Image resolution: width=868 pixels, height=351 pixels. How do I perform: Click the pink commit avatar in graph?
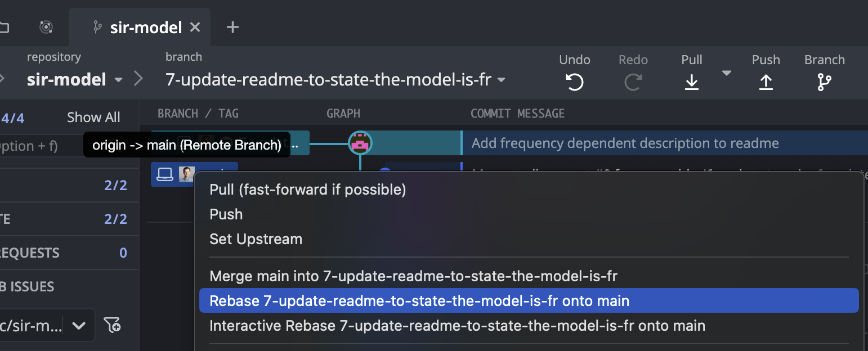[360, 143]
